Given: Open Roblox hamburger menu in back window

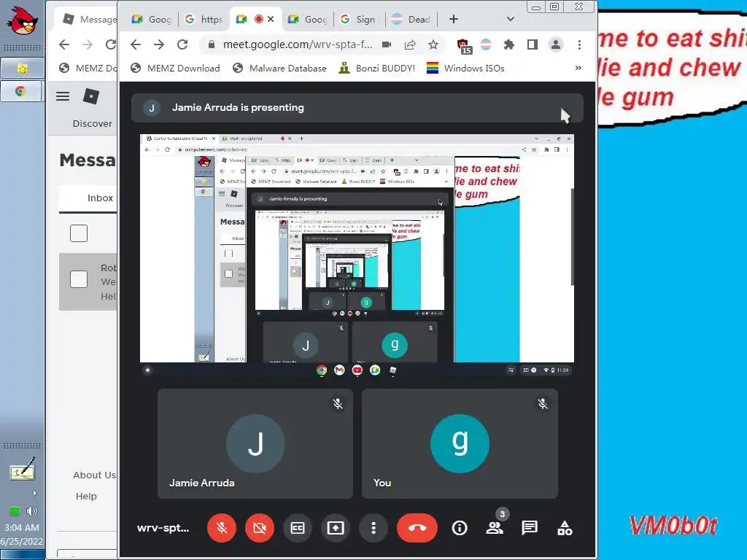Looking at the screenshot, I should pyautogui.click(x=63, y=96).
